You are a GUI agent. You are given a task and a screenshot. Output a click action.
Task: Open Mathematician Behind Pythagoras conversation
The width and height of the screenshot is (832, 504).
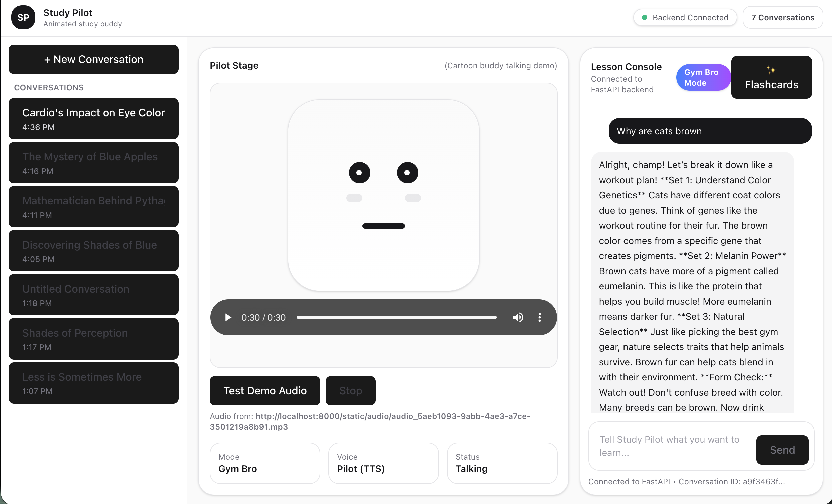click(x=93, y=207)
